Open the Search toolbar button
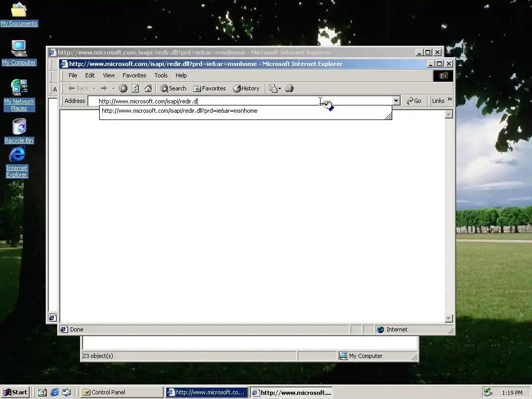 (x=173, y=88)
